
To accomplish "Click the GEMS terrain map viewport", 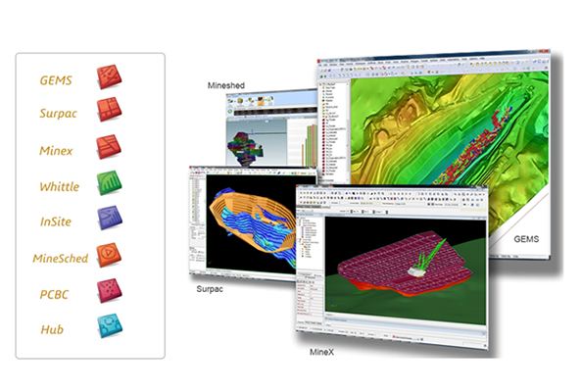I will pyautogui.click(x=449, y=148).
